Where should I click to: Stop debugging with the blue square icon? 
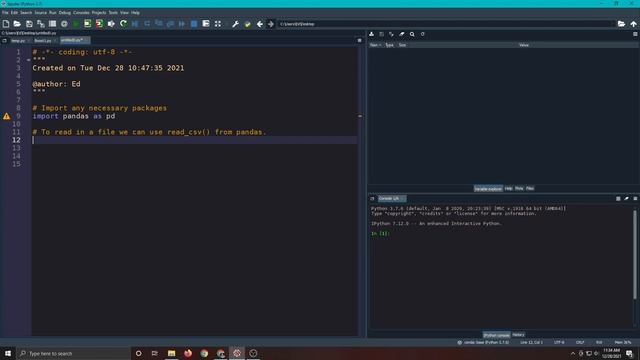coord(194,24)
